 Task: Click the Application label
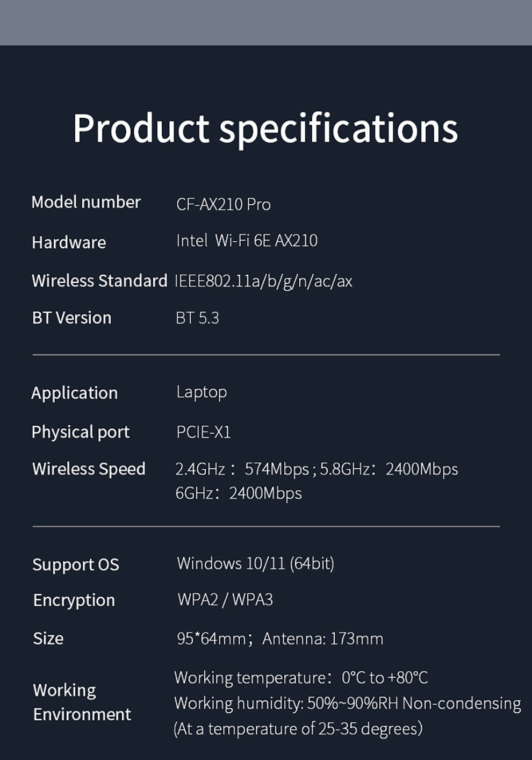pyautogui.click(x=74, y=393)
